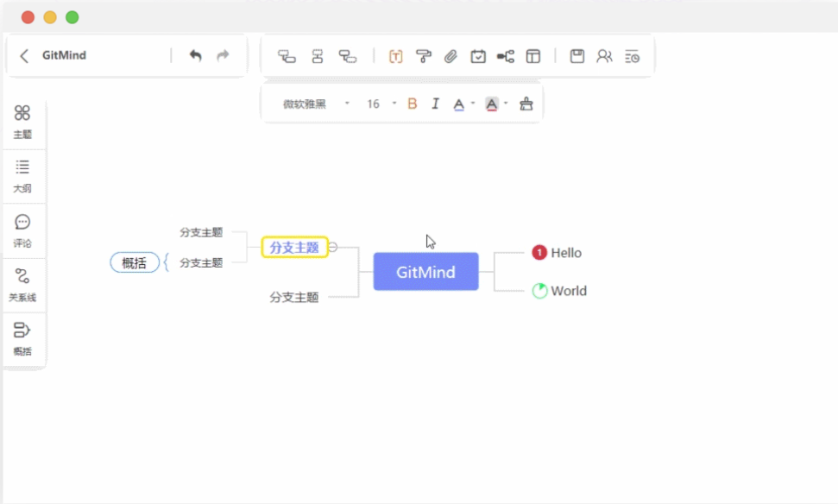Open the version history icon
This screenshot has height=504, width=838.
tap(633, 56)
